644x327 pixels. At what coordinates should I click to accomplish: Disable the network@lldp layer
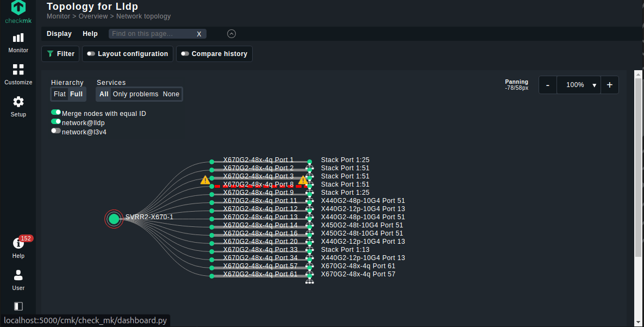(56, 122)
